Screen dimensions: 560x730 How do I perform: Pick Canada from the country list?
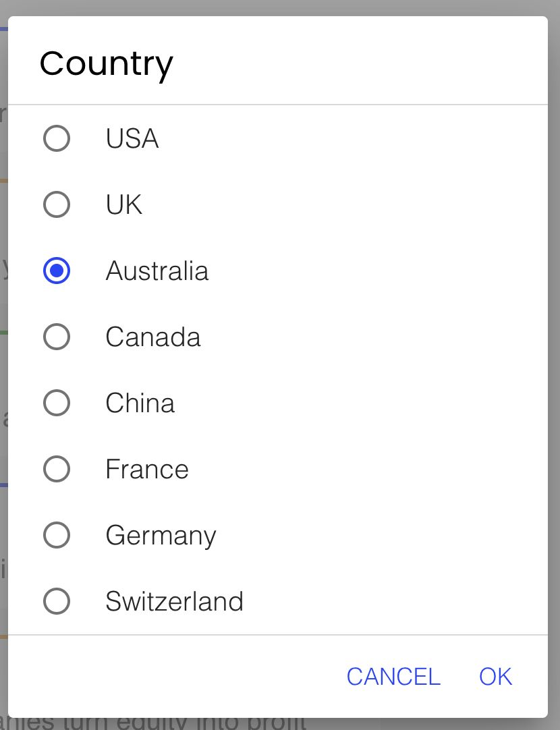[x=57, y=337]
